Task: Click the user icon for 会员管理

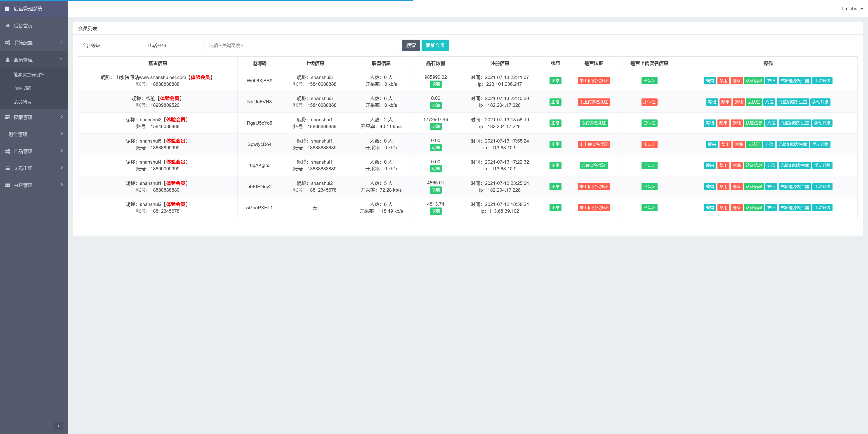Action: (x=7, y=60)
